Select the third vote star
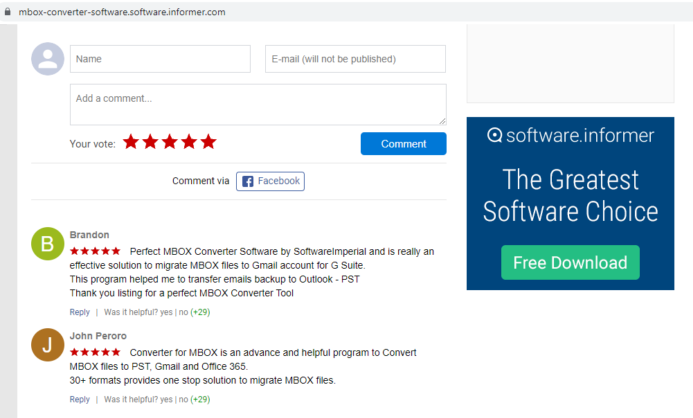 [x=170, y=142]
